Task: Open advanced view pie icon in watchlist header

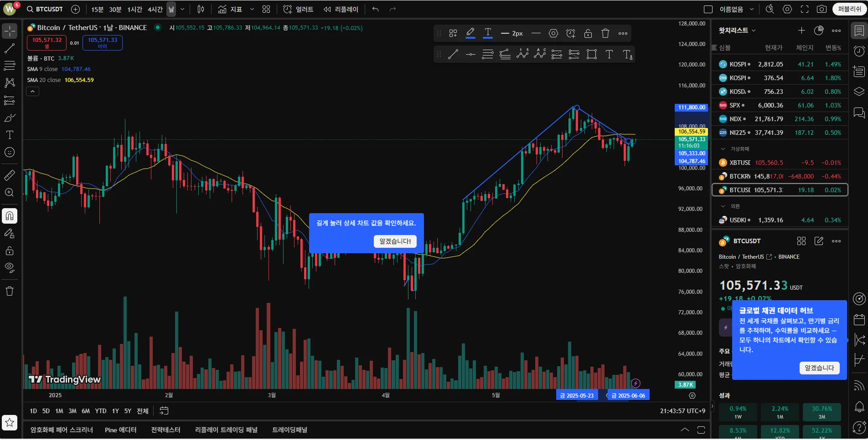Action: tap(819, 31)
